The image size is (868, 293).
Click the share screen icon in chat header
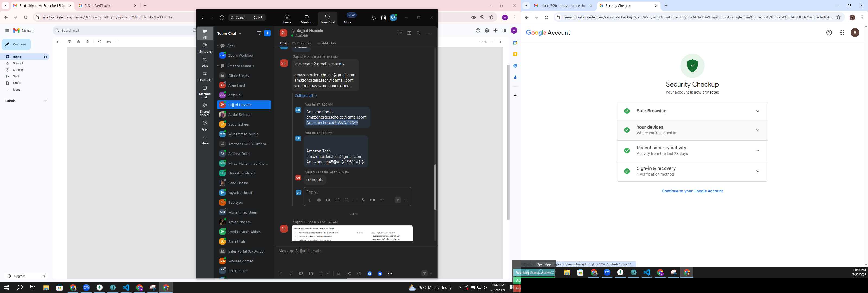coord(409,33)
